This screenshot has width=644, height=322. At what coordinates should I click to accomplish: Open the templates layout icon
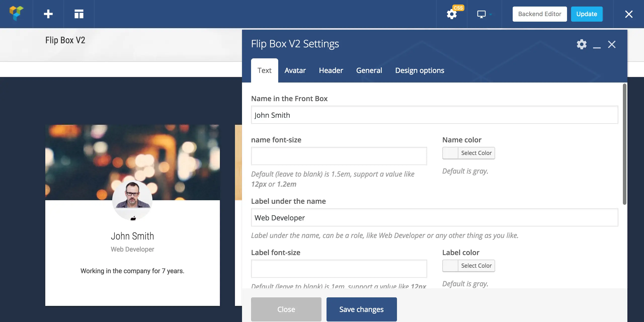pyautogui.click(x=79, y=14)
